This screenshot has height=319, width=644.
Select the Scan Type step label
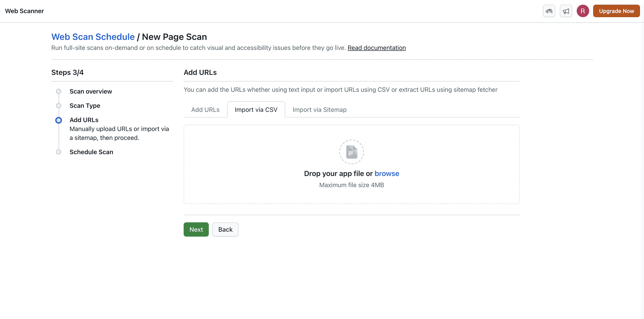click(85, 106)
